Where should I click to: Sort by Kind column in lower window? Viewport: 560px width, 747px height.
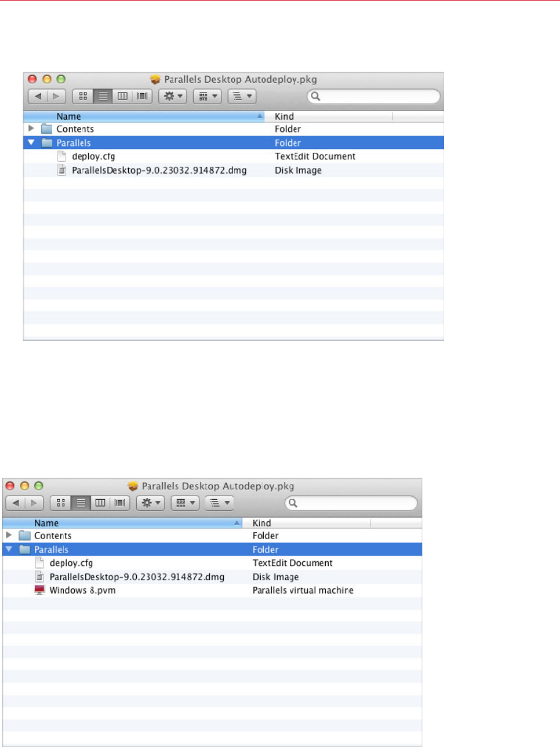307,523
